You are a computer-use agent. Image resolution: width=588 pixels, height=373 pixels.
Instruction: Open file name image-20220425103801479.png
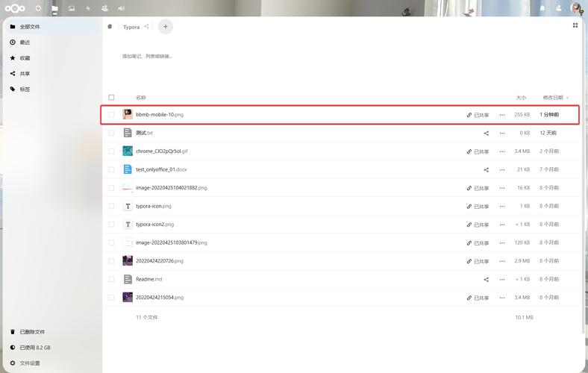click(x=172, y=242)
